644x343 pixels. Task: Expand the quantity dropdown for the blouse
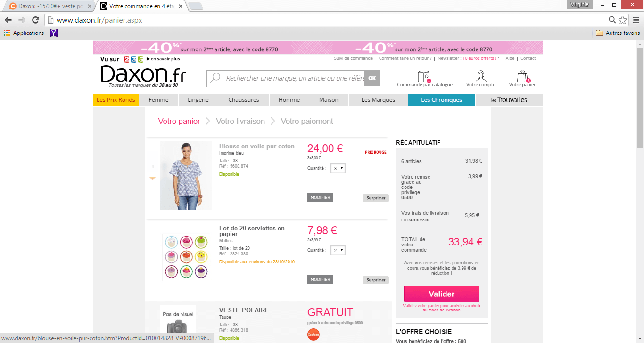338,168
